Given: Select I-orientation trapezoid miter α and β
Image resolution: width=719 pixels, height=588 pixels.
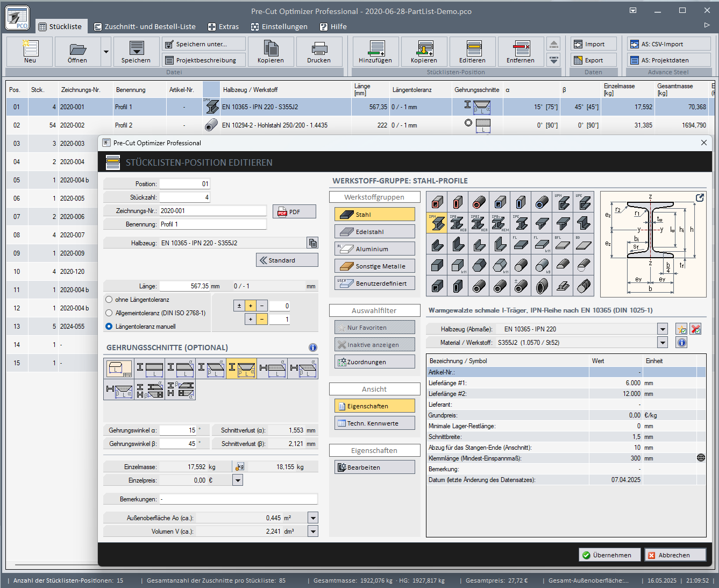Looking at the screenshot, I should coord(241,369).
